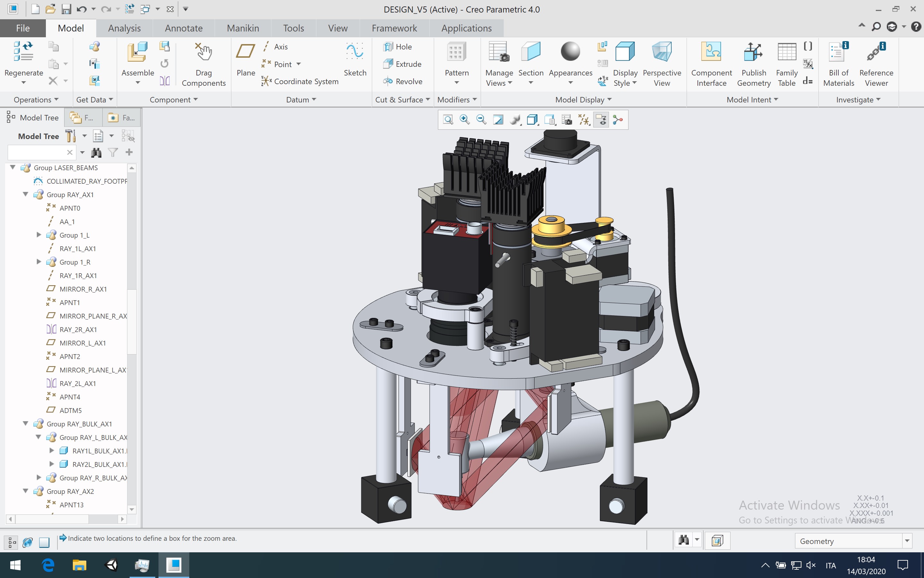Click the Extrude button

(x=402, y=64)
